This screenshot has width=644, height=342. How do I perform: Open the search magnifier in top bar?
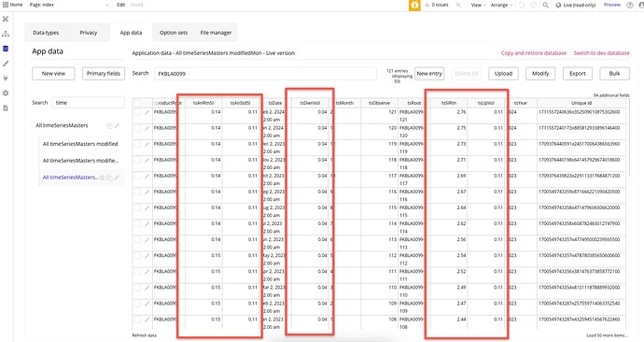[x=545, y=5]
